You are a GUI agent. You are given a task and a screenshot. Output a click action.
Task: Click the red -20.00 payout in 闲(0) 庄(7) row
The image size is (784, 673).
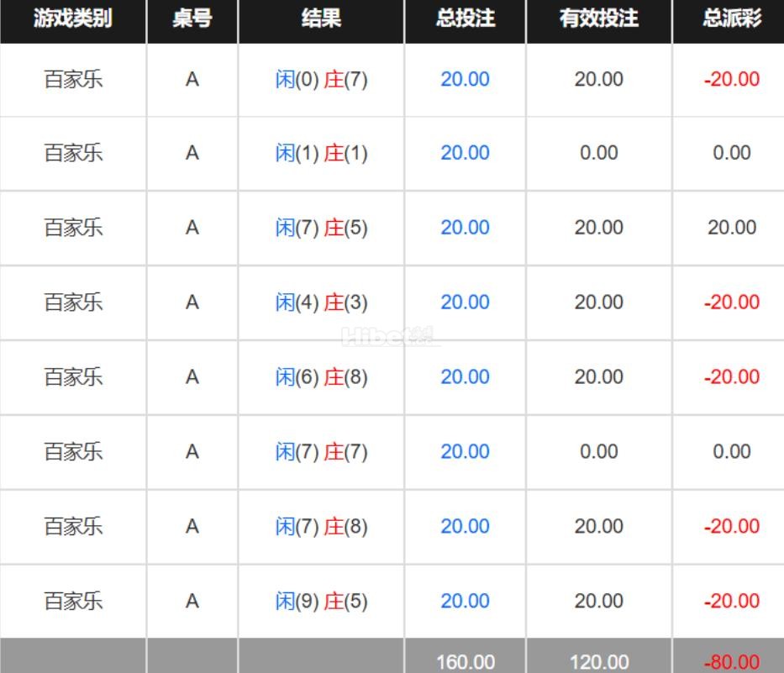(732, 80)
